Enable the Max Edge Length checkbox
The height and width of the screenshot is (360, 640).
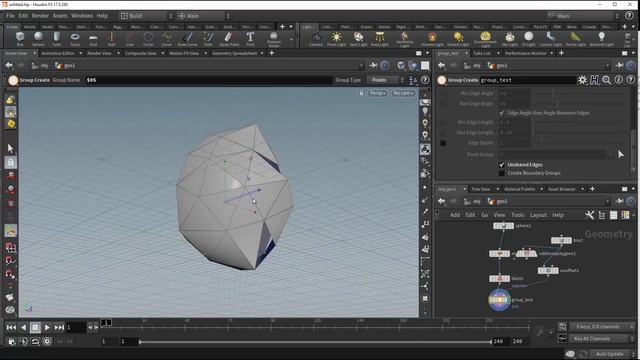tap(443, 133)
